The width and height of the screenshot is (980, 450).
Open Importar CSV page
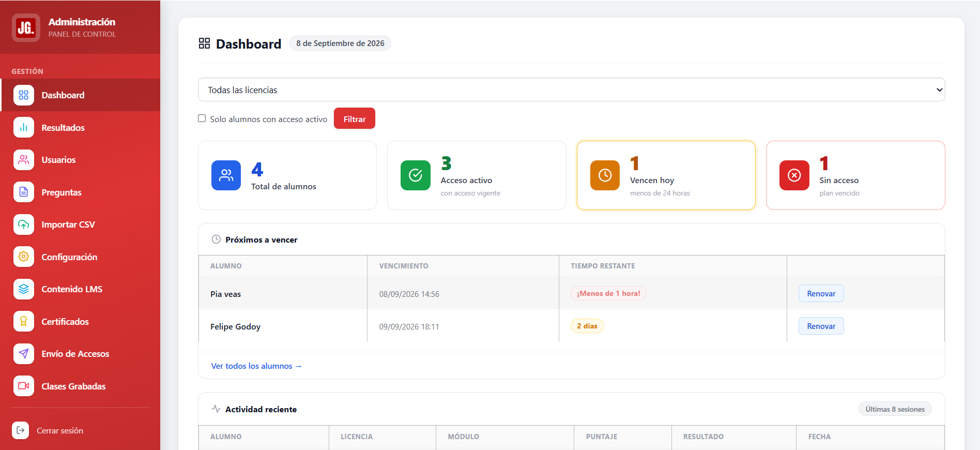click(x=80, y=224)
